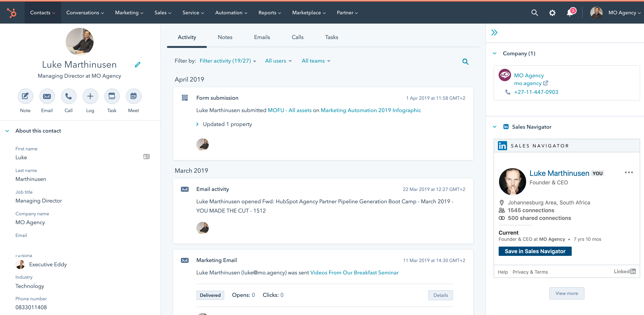Search the activity timeline
The width and height of the screenshot is (644, 315).
click(x=465, y=61)
